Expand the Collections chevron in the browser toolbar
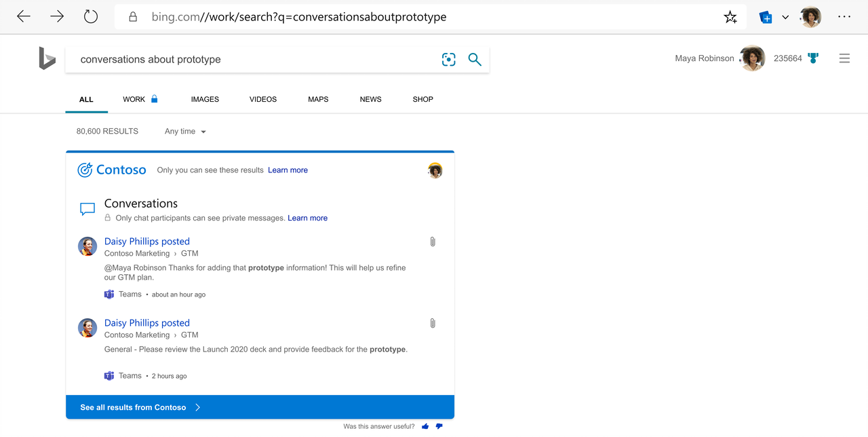 [x=785, y=16]
